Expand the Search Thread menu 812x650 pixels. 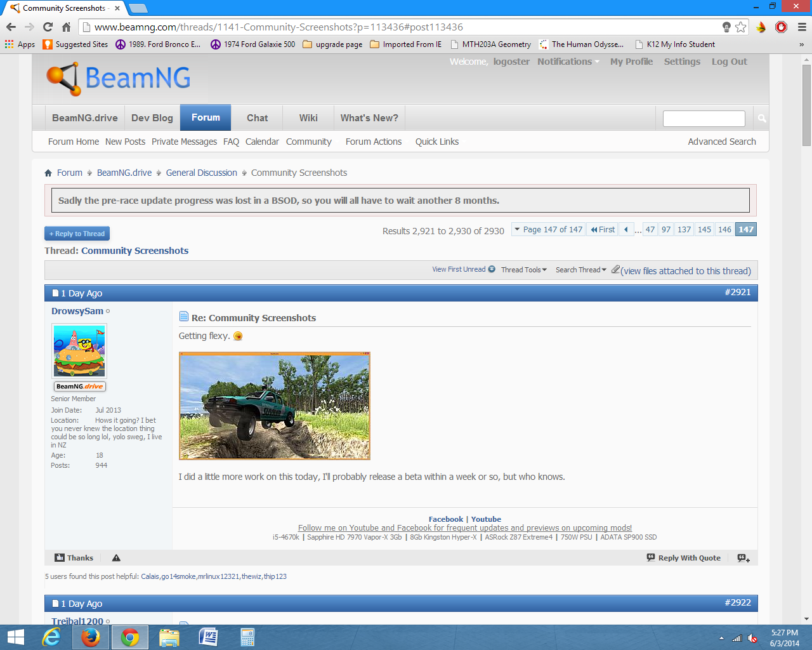[581, 270]
